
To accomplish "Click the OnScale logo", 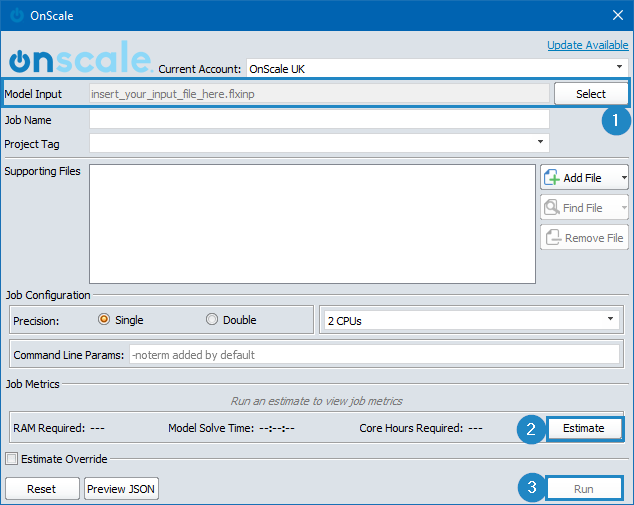I will pos(80,58).
